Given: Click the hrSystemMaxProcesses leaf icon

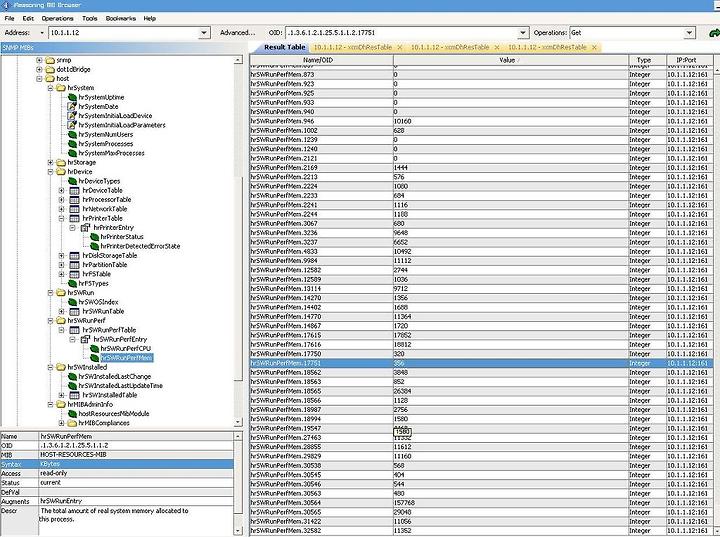Looking at the screenshot, I should tap(72, 153).
